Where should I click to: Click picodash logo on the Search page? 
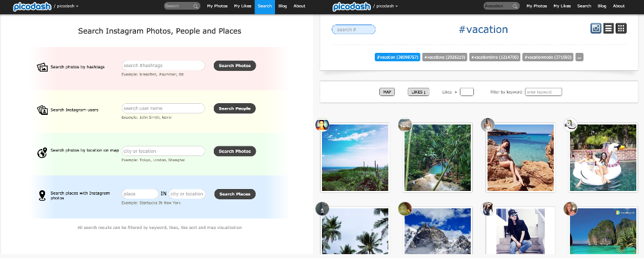[32, 6]
